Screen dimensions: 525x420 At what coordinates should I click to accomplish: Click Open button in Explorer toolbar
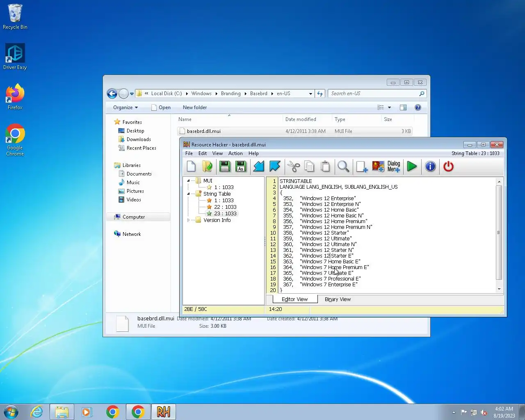click(161, 107)
